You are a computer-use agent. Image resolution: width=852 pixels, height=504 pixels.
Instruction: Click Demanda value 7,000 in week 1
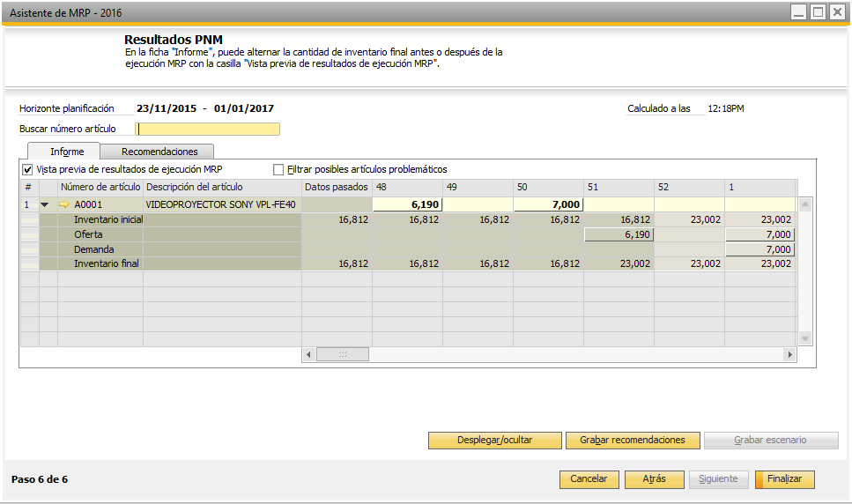point(760,250)
